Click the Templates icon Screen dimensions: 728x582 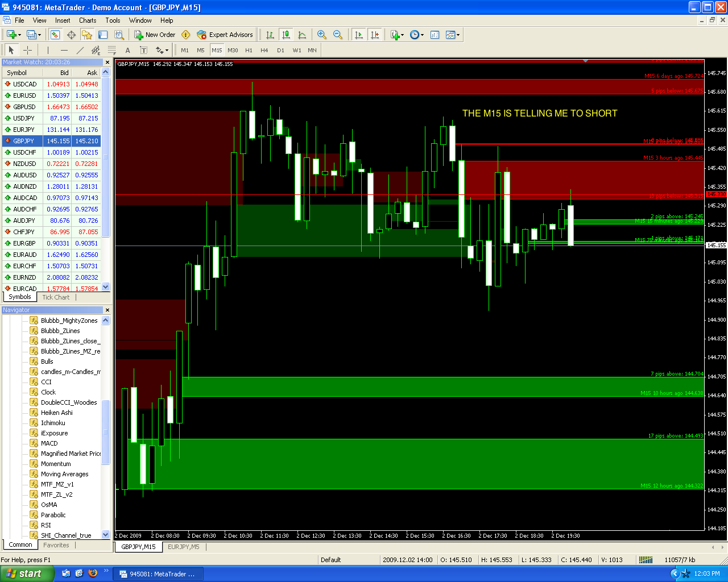[x=450, y=35]
